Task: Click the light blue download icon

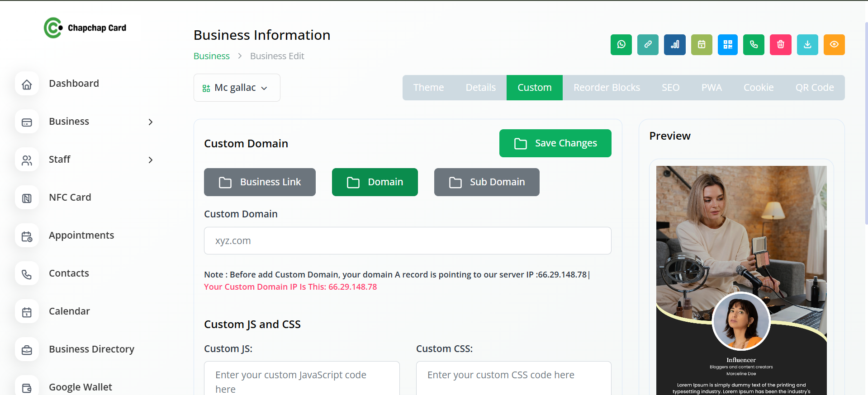Action: point(807,45)
